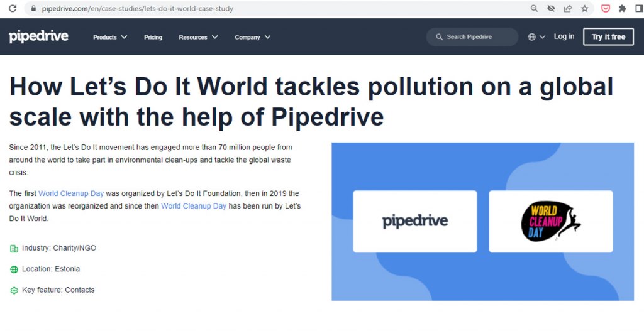
Task: Open the extensions puzzle piece icon
Action: click(622, 9)
